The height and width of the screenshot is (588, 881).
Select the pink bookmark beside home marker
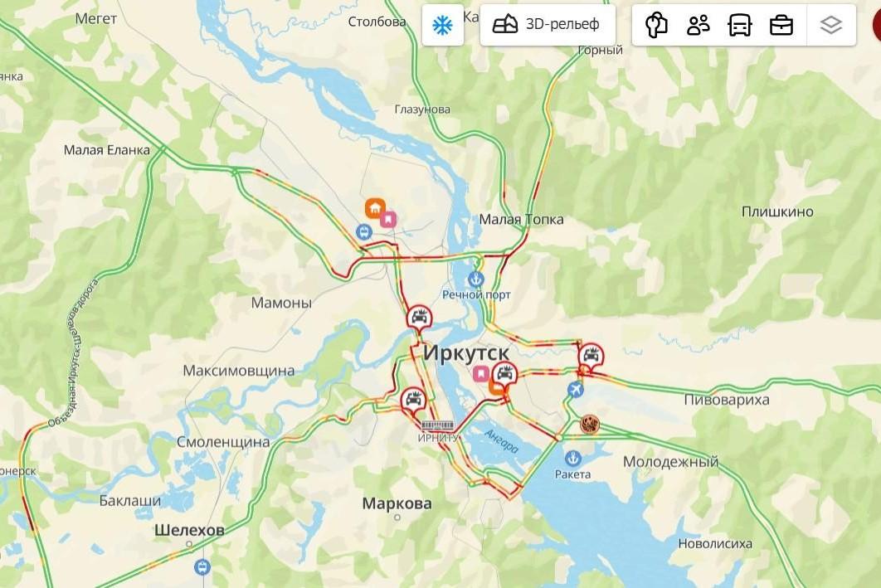pyautogui.click(x=388, y=219)
